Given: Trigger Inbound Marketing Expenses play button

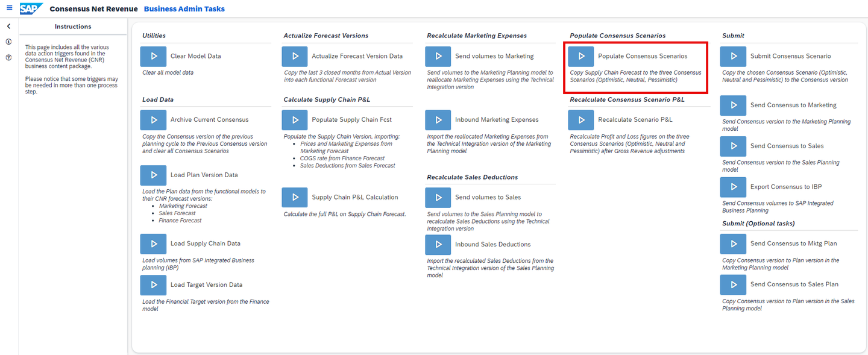Looking at the screenshot, I should pos(438,120).
